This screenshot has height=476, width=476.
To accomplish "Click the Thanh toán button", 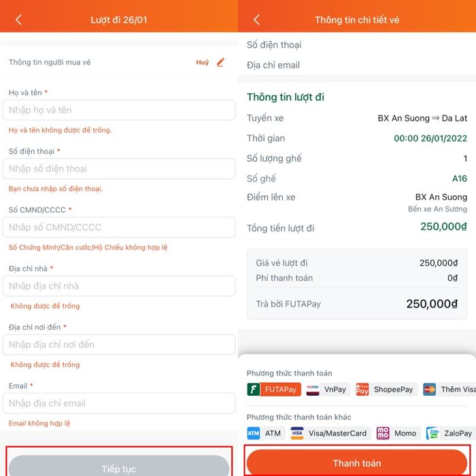I will tap(357, 462).
